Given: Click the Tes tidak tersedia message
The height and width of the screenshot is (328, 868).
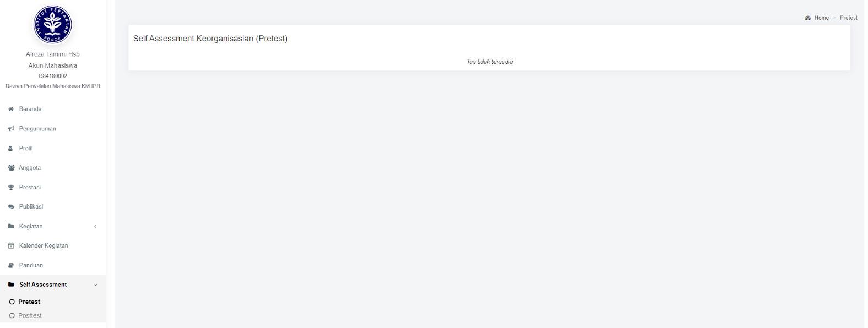Looking at the screenshot, I should coord(489,62).
